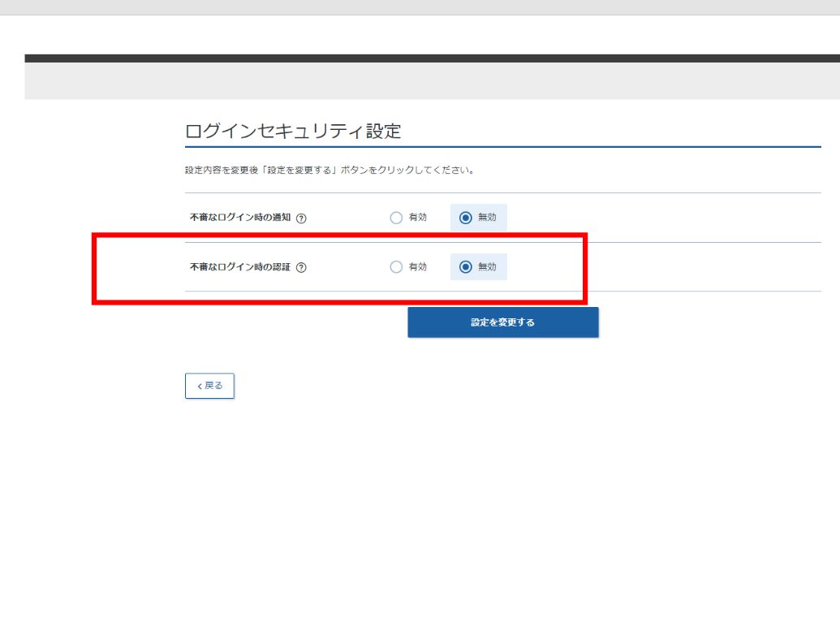
Task: Click the ログインセキュリティ設定 heading
Action: (293, 131)
